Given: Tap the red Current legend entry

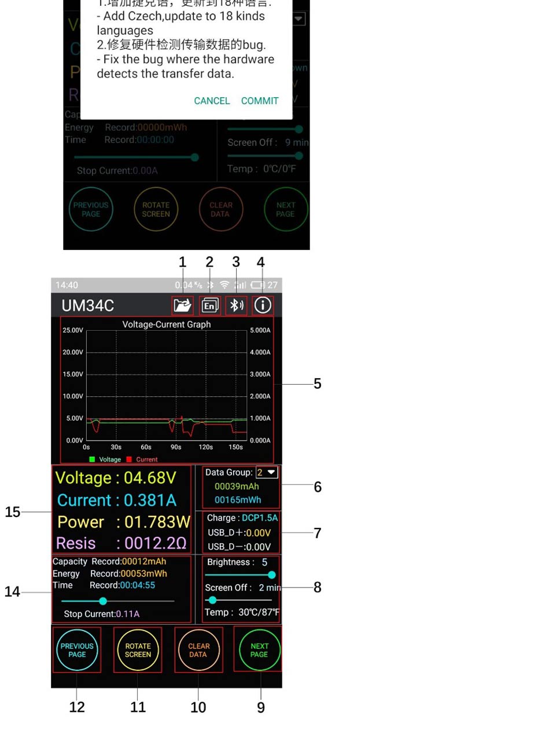Looking at the screenshot, I should (142, 460).
